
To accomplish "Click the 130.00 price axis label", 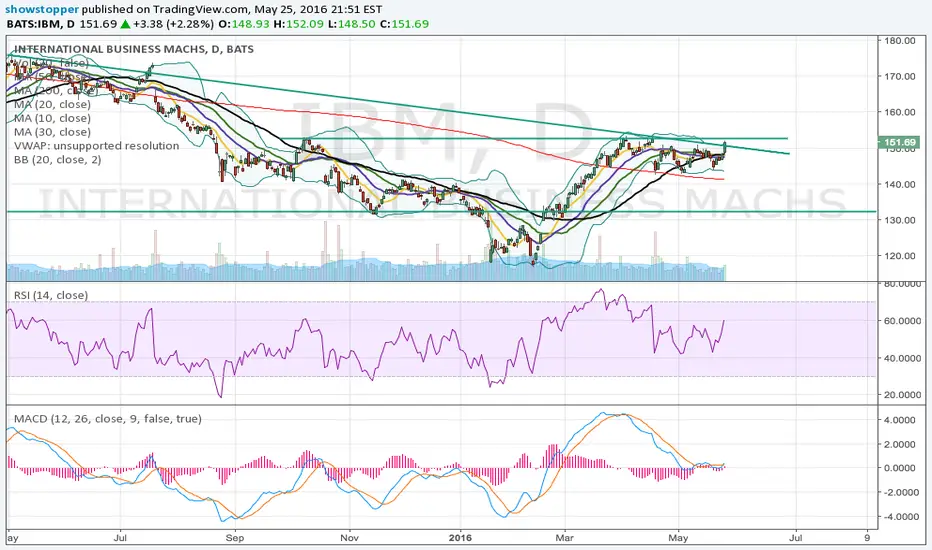I will 900,220.
